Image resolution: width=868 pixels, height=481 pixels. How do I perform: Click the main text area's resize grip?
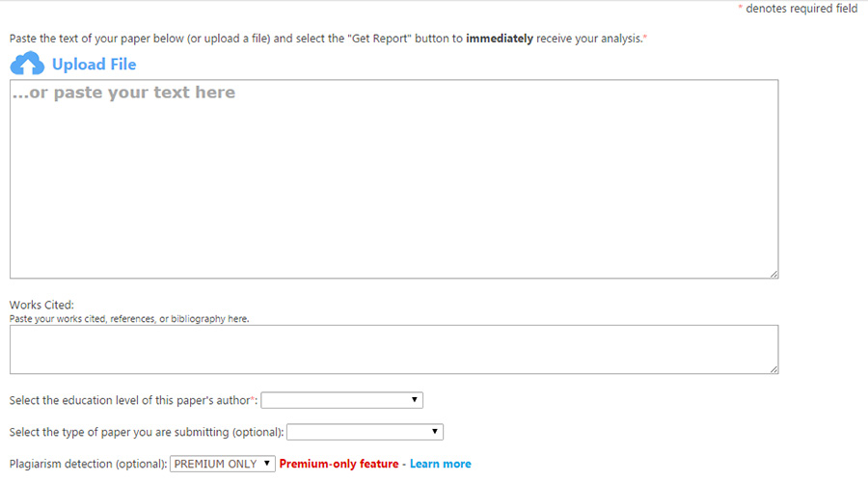pyautogui.click(x=773, y=274)
